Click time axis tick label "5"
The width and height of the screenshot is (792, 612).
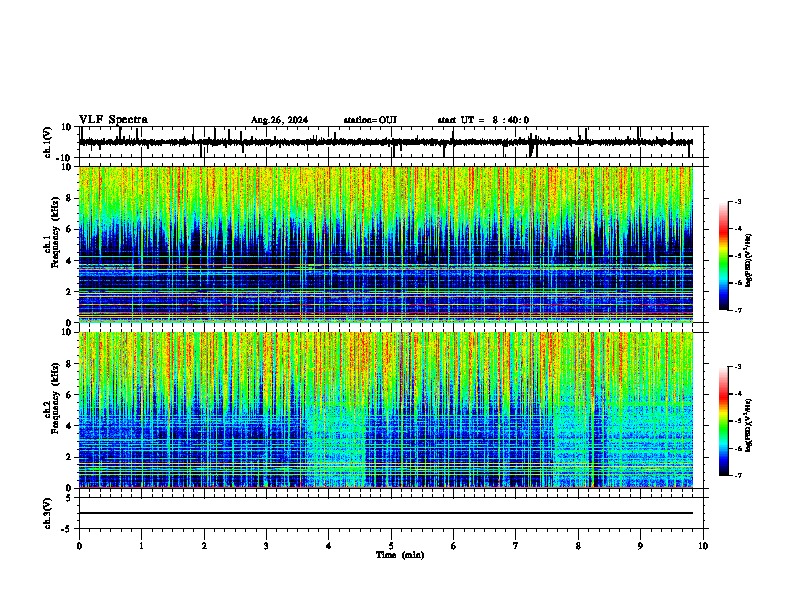tap(391, 546)
